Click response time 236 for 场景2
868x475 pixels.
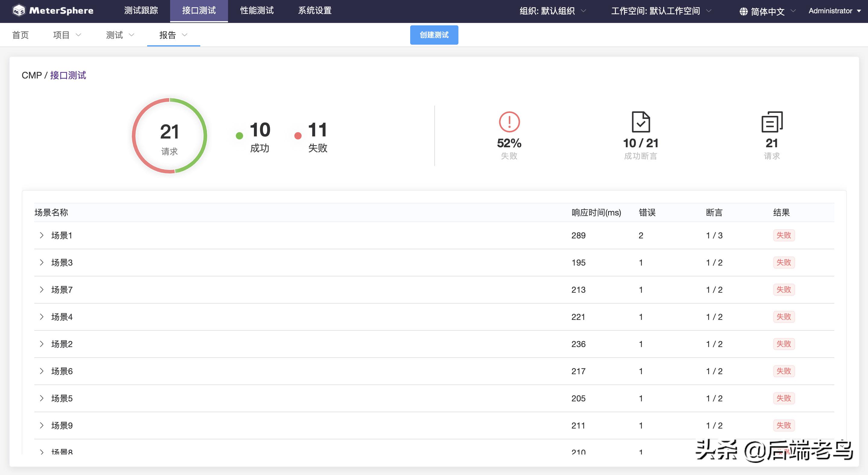tap(578, 344)
